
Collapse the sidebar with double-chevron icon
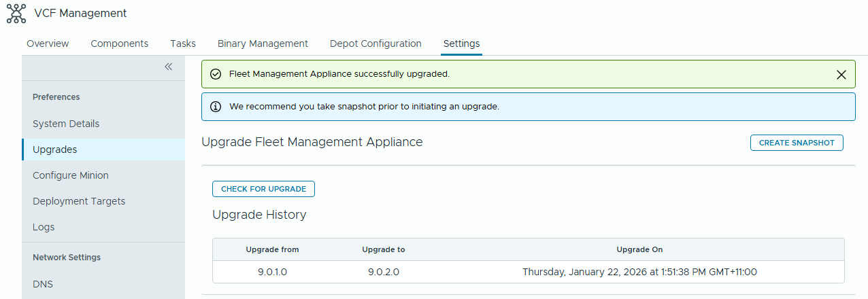click(169, 67)
